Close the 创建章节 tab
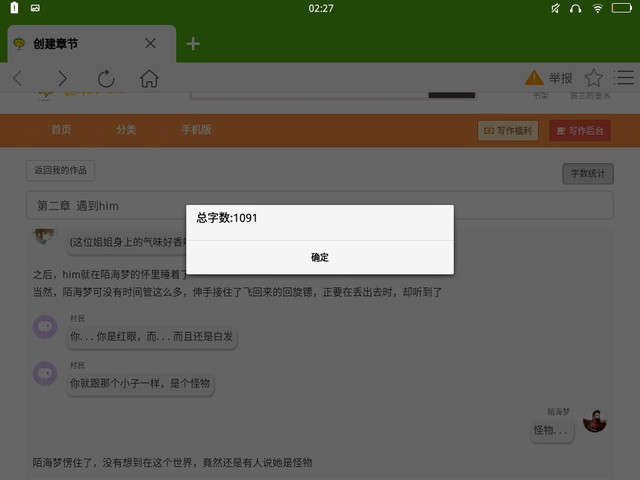The width and height of the screenshot is (640, 480). click(x=150, y=44)
